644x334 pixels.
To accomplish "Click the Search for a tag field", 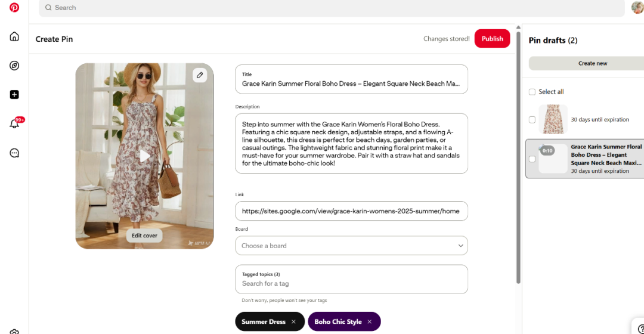I will pyautogui.click(x=351, y=283).
